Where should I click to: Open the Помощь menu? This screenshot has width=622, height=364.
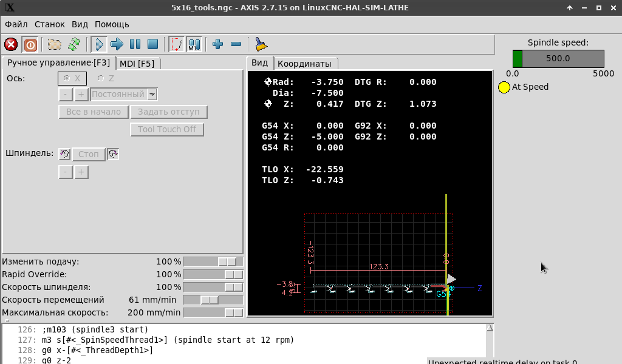(x=112, y=24)
